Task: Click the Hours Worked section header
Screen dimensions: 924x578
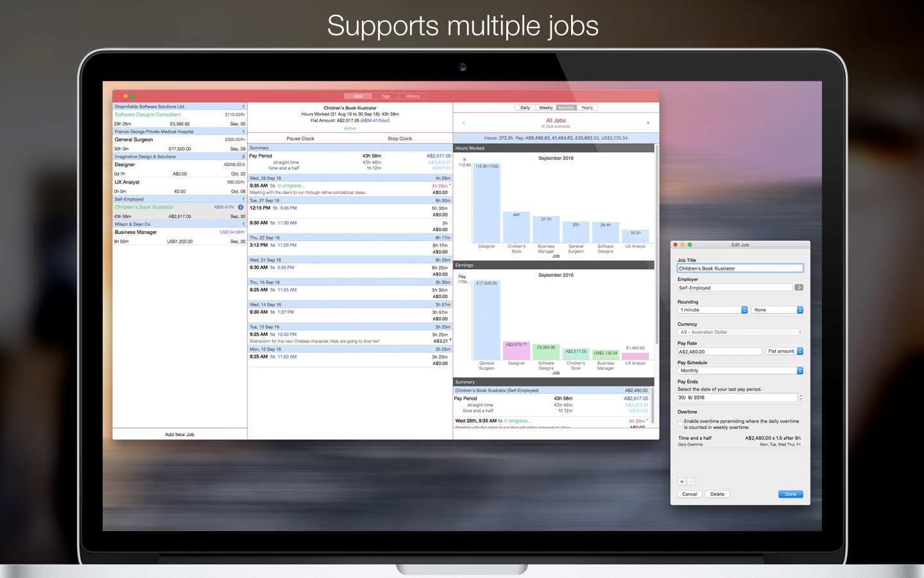Action: tap(554, 148)
